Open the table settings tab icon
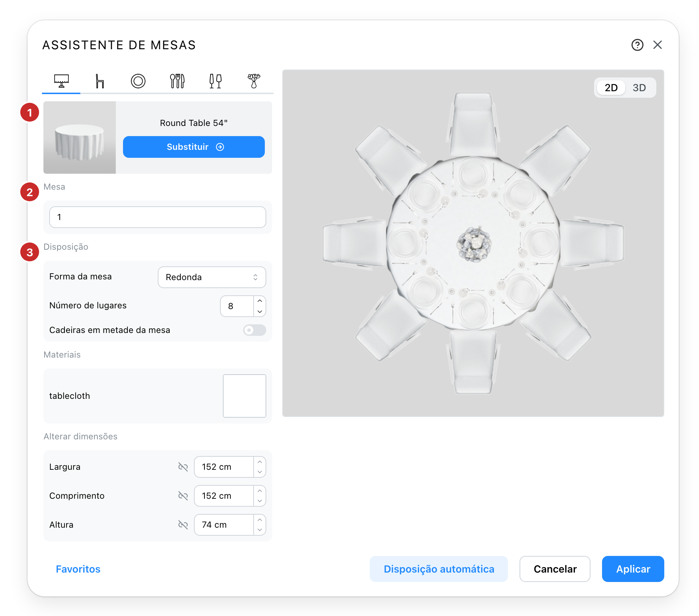The height and width of the screenshot is (616, 699). tap(61, 81)
